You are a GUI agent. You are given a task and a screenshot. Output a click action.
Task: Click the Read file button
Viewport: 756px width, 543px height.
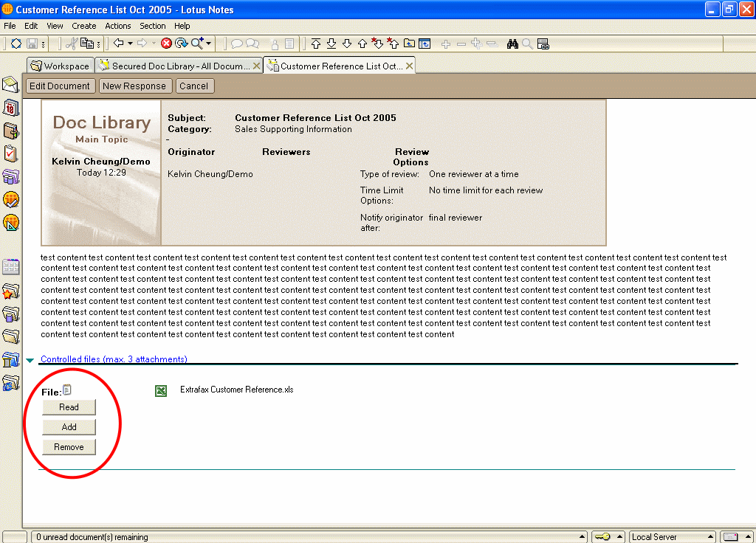click(69, 407)
